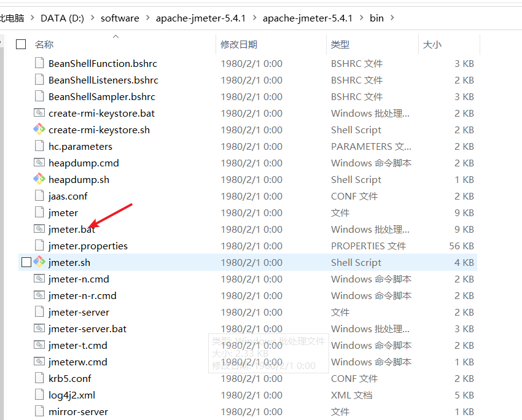522x420 pixels.
Task: Select the jmeter-server.bat file name
Action: pos(88,329)
